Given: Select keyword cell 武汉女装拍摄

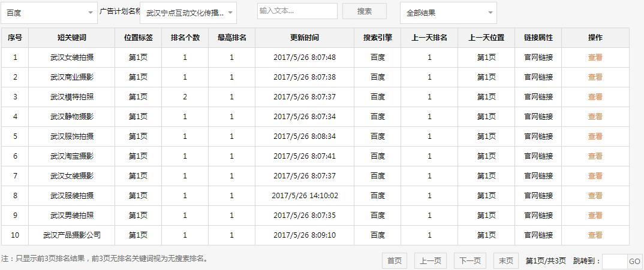Looking at the screenshot, I should coord(72,57).
